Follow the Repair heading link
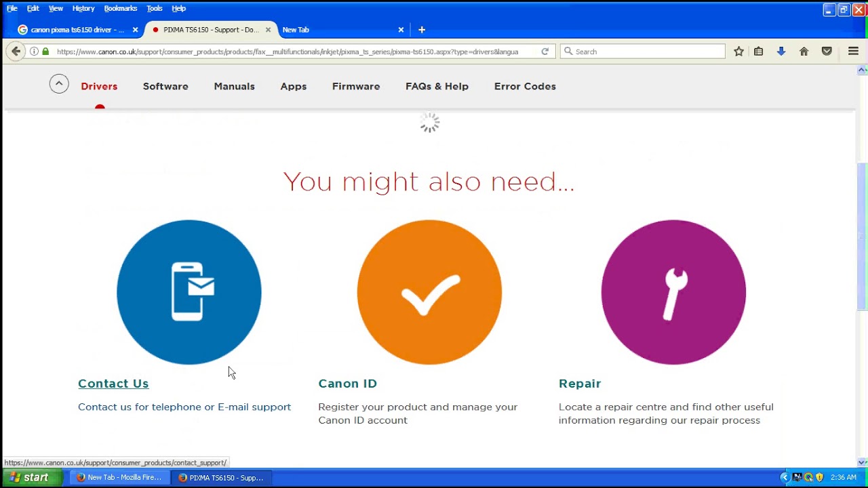The height and width of the screenshot is (488, 868). [x=580, y=384]
